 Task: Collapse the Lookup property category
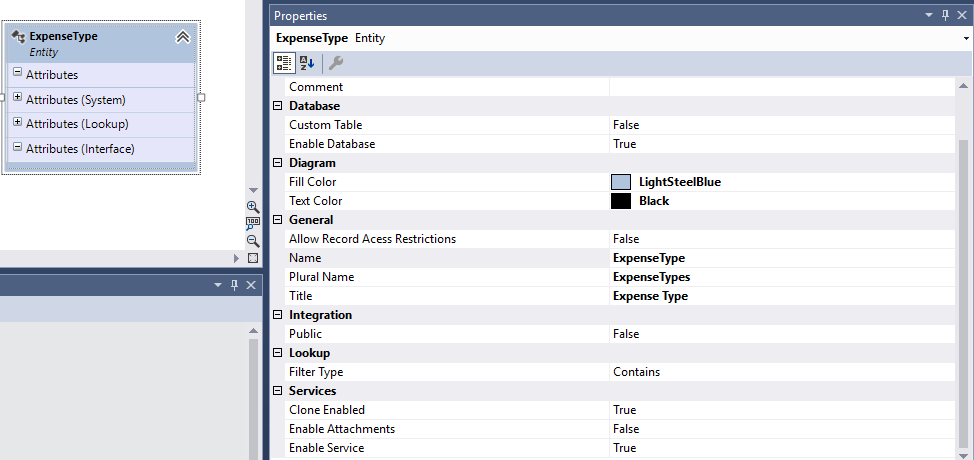[x=278, y=353]
